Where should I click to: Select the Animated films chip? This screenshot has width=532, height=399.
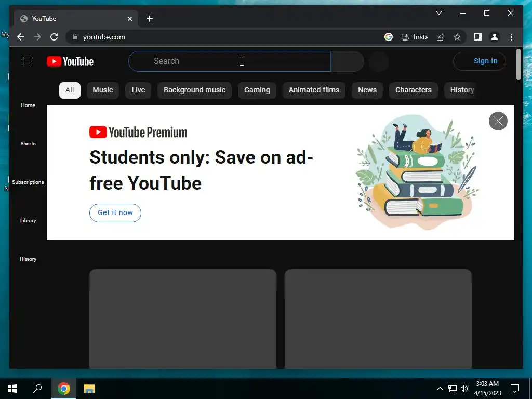pyautogui.click(x=314, y=90)
